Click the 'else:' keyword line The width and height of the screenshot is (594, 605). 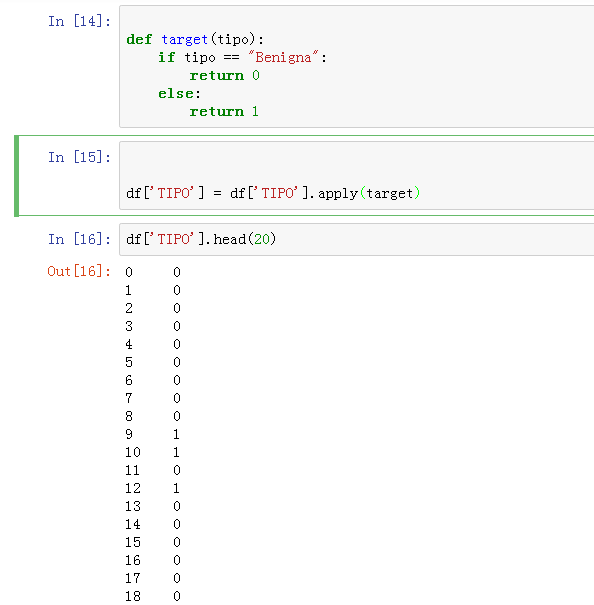tap(179, 94)
